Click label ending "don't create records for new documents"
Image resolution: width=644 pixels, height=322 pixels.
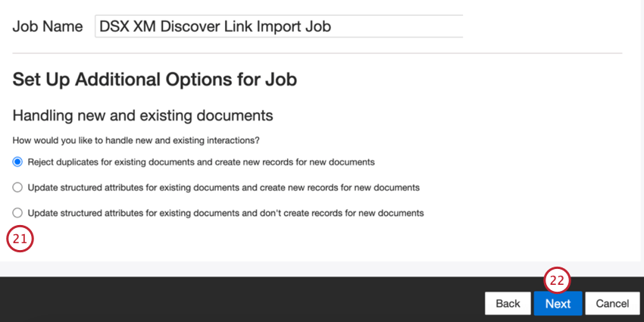pyautogui.click(x=226, y=213)
